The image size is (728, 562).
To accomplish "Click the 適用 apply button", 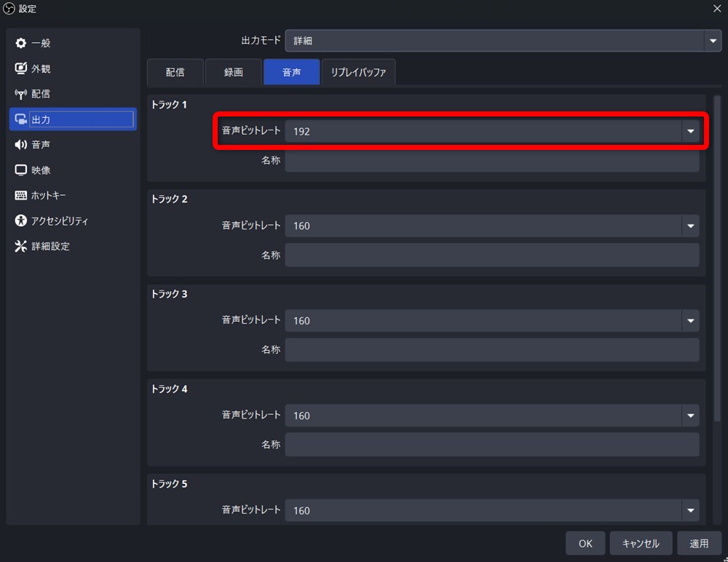I will coord(699,543).
